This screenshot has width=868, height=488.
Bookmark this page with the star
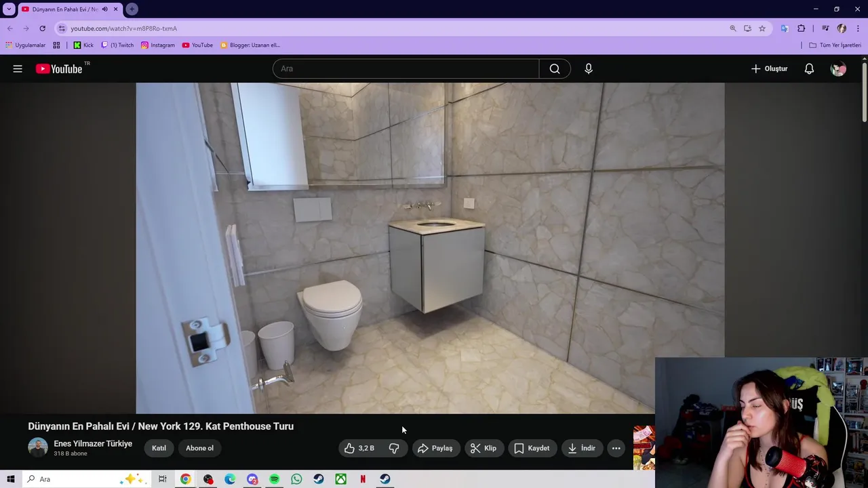pyautogui.click(x=762, y=28)
